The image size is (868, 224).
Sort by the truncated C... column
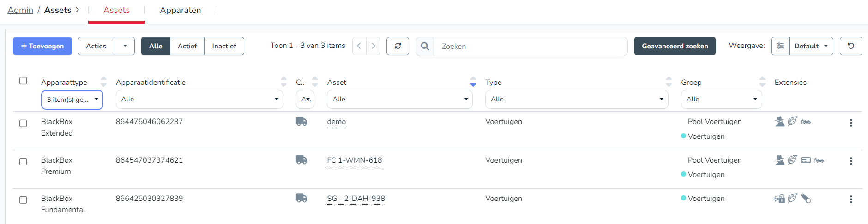(315, 82)
